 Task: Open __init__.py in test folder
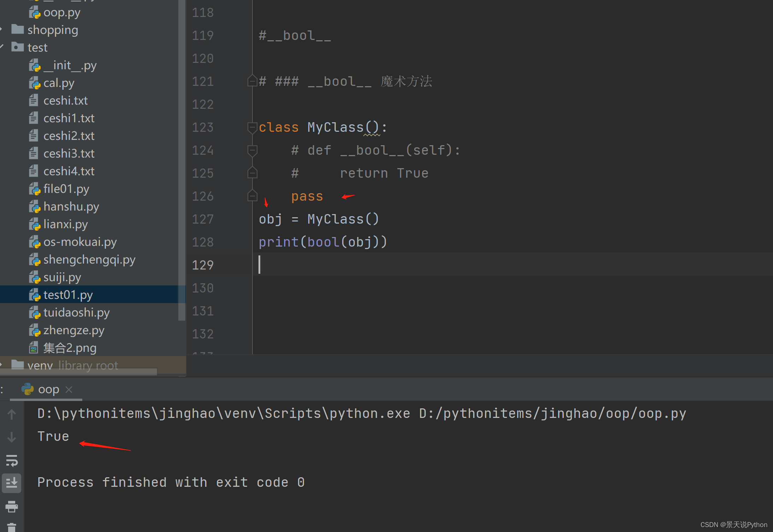70,65
